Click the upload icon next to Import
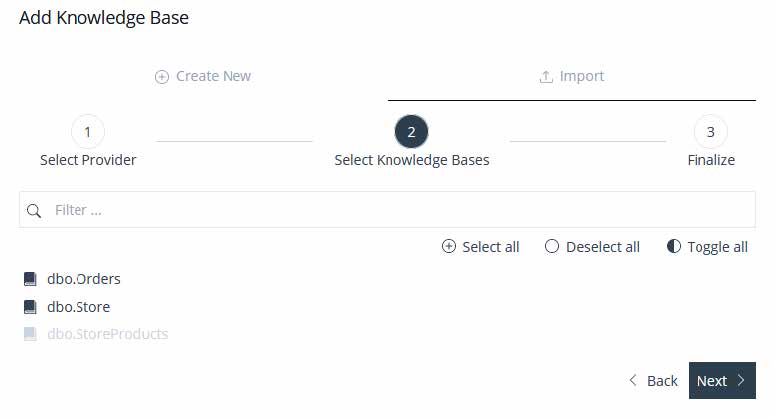Screen dimensions: 775x418 (x=546, y=77)
